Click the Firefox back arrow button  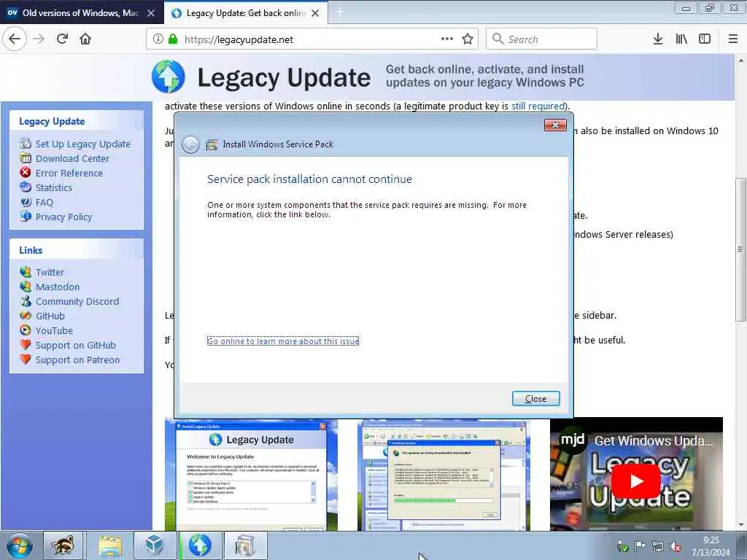click(15, 39)
